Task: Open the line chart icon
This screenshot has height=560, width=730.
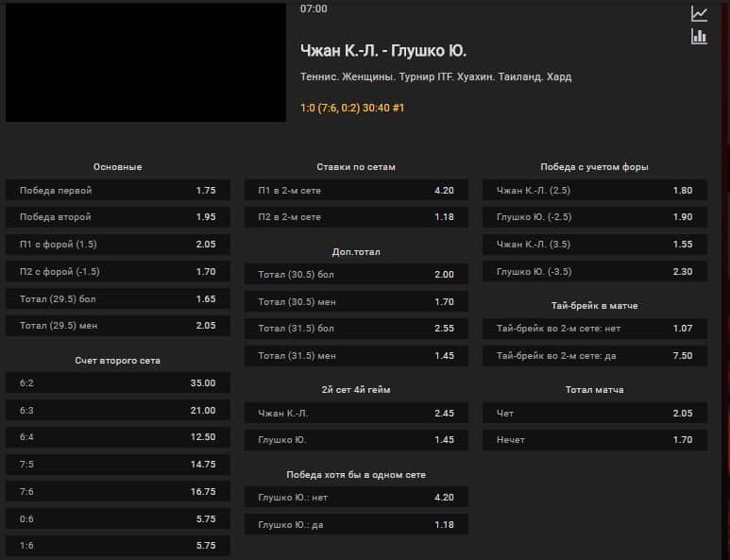Action: 699,13
